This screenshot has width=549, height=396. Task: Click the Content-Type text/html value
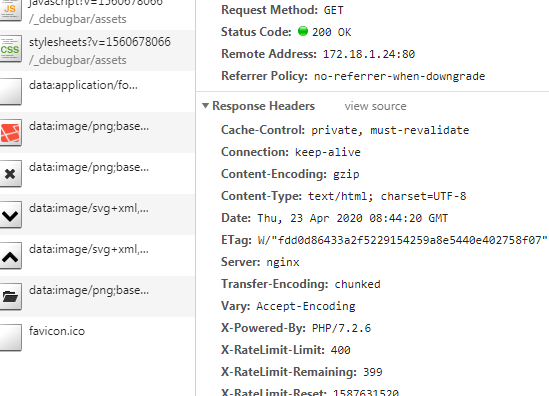pyautogui.click(x=387, y=196)
